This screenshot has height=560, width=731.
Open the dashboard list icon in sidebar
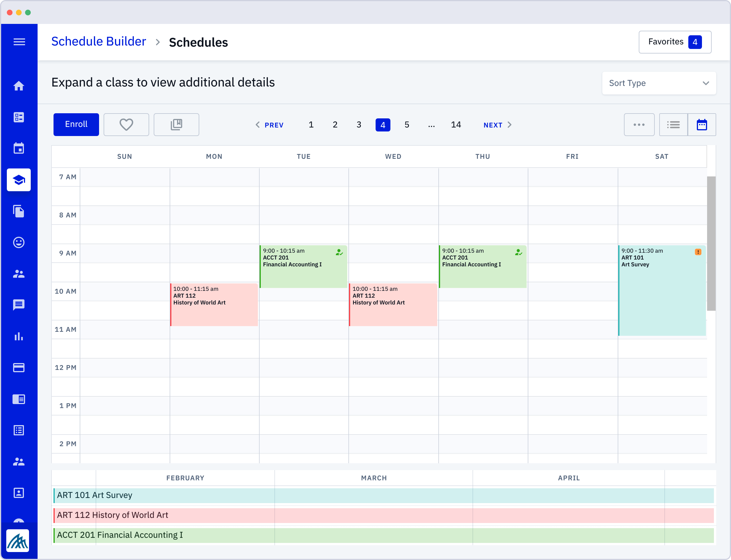[19, 117]
